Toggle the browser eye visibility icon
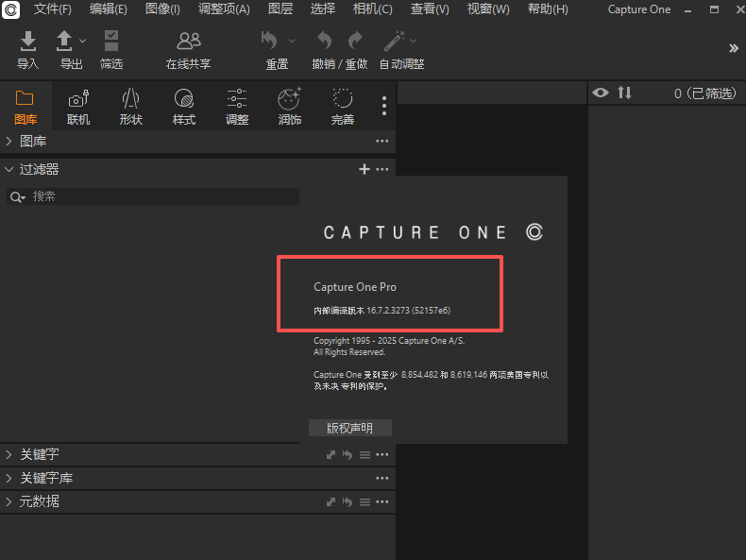 tap(601, 93)
